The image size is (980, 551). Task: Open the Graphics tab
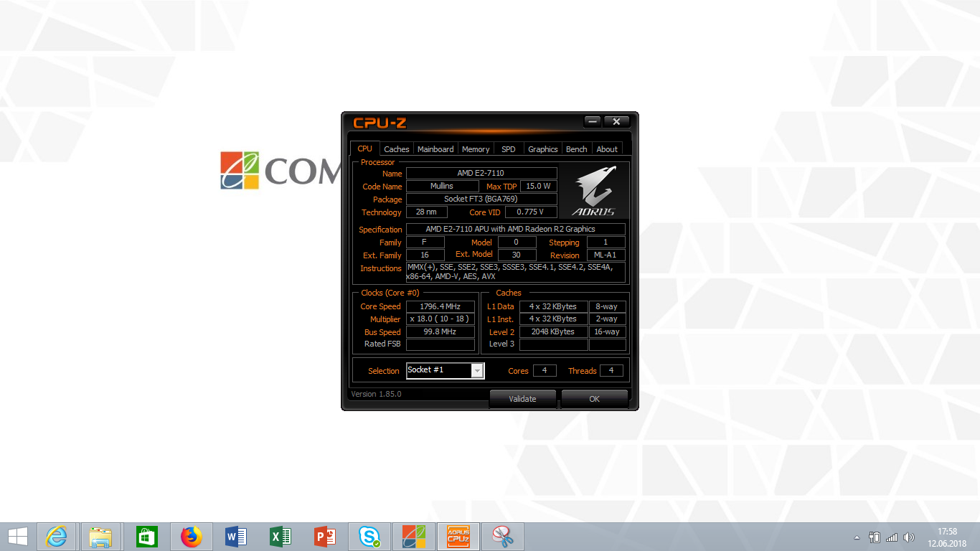pos(543,149)
